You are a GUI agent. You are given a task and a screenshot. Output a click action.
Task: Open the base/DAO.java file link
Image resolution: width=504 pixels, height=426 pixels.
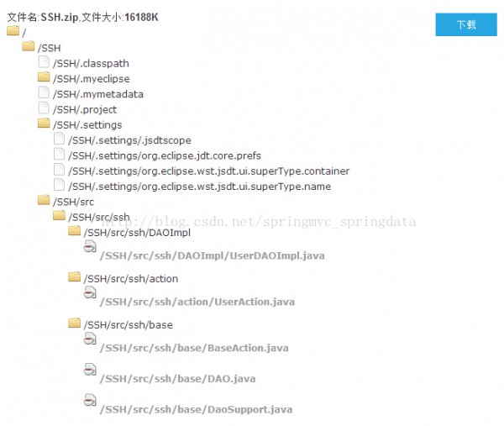pos(178,379)
